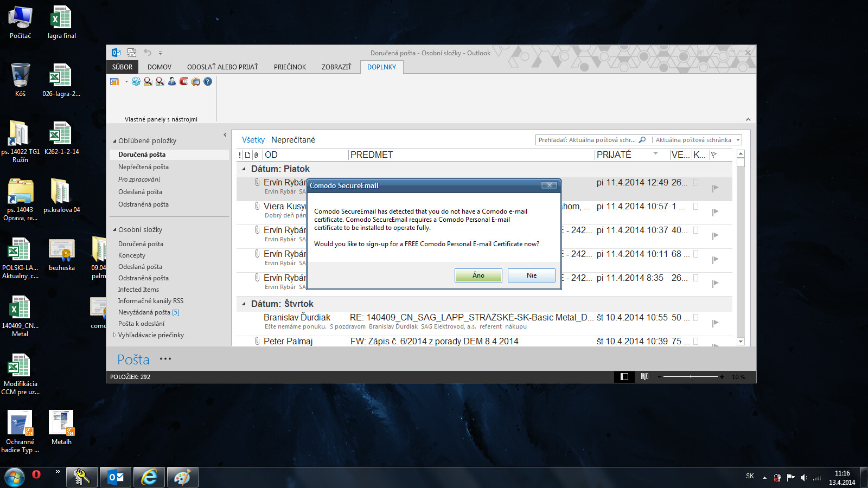The image size is (868, 488).
Task: Open the navigation options ellipsis
Action: click(165, 359)
